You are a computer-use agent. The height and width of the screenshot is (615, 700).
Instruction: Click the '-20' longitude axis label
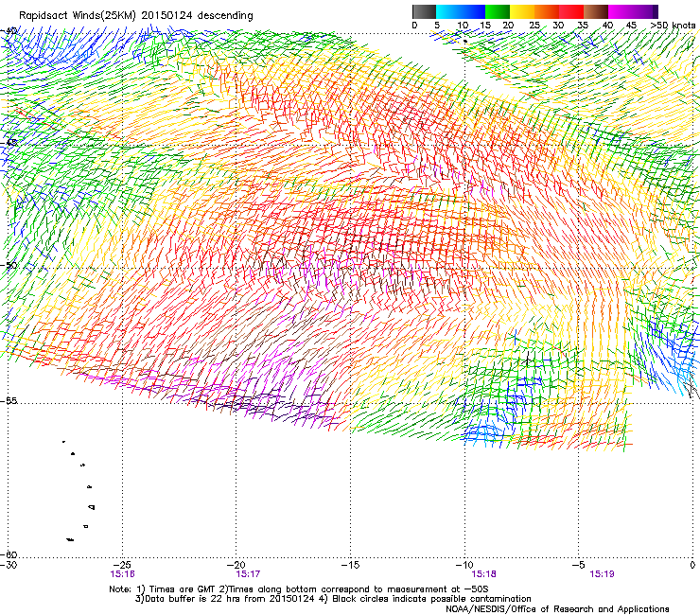click(236, 566)
